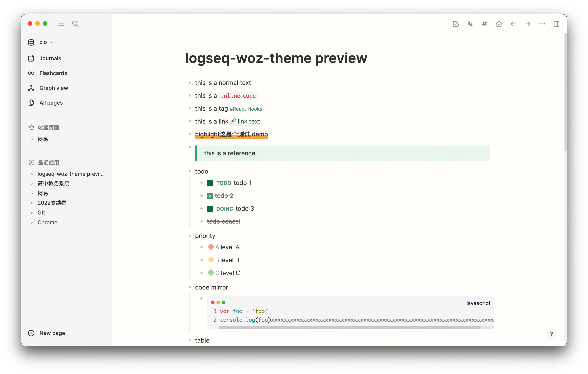Collapse the priority block bullet
The image size is (588, 374).
click(190, 236)
